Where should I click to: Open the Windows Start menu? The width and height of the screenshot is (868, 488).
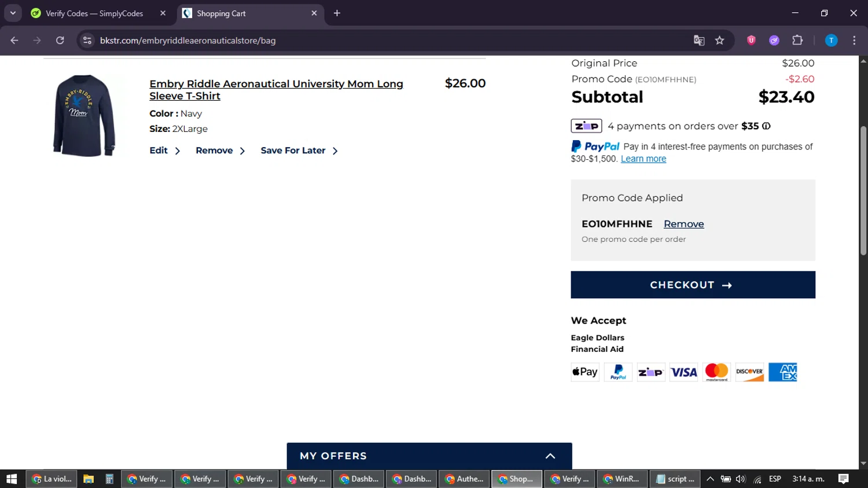tap(12, 479)
